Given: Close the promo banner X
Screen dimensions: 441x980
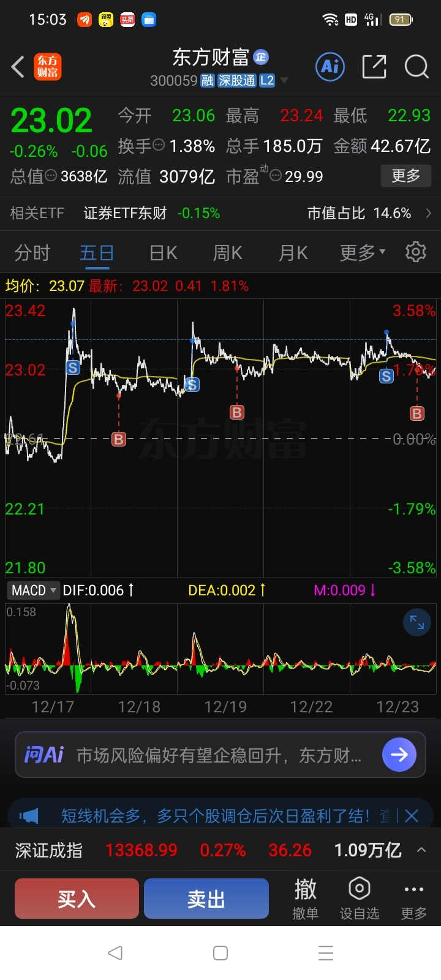Looking at the screenshot, I should pos(412,816).
